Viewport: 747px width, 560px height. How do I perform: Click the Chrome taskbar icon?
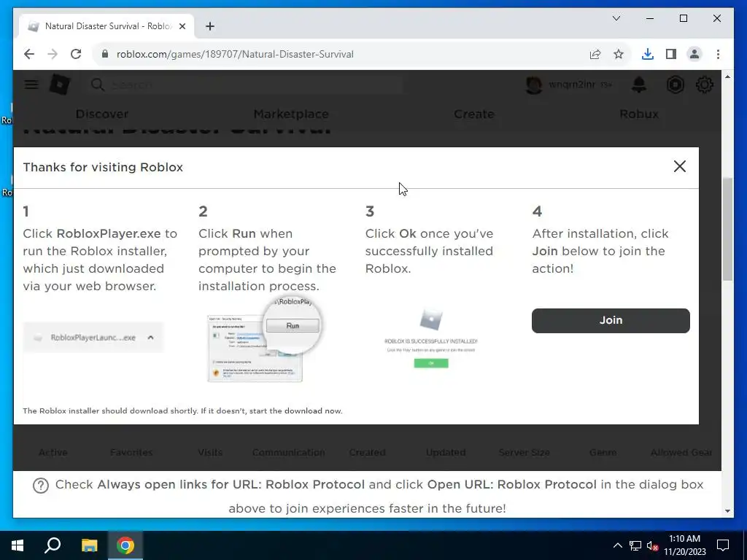click(x=125, y=545)
